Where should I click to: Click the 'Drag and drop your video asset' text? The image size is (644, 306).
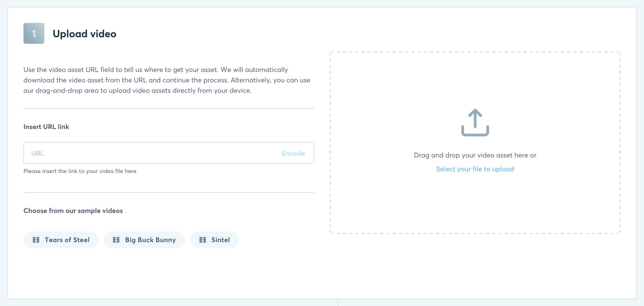pos(475,155)
